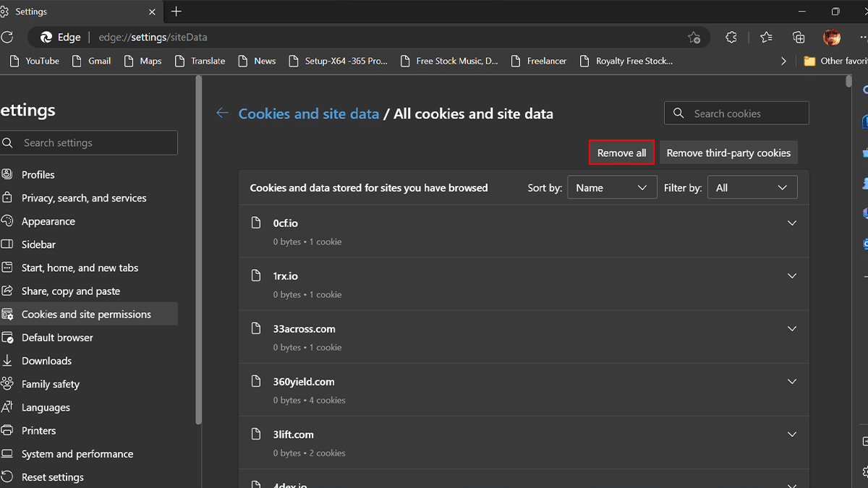Add this page to favorites star icon

[x=694, y=38]
